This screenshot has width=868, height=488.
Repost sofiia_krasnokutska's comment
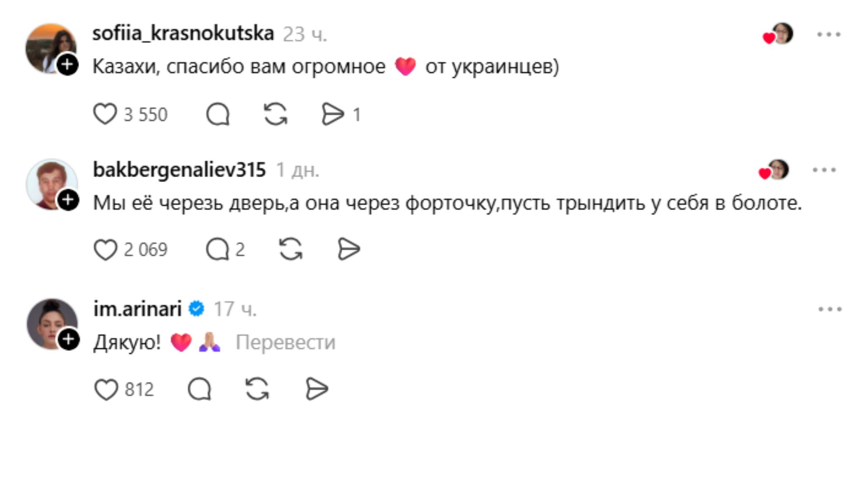[x=275, y=114]
